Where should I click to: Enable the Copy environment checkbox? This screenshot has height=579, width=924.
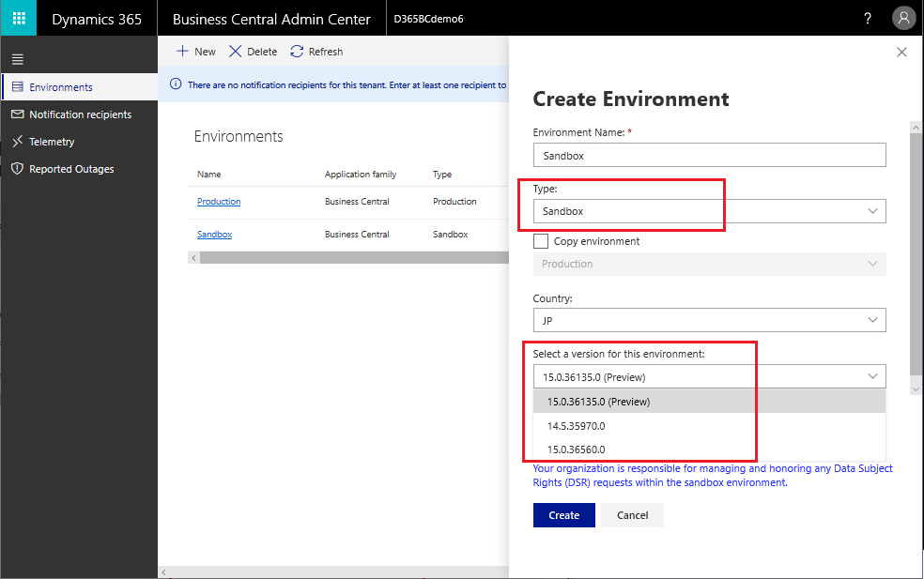click(x=540, y=241)
